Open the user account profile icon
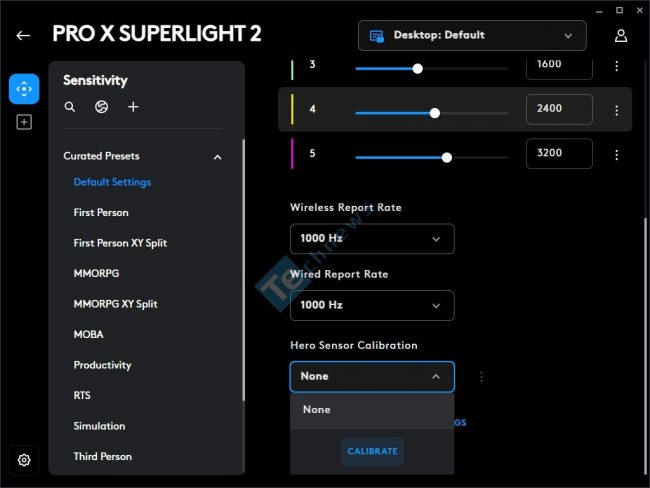The image size is (650, 488). [621, 36]
